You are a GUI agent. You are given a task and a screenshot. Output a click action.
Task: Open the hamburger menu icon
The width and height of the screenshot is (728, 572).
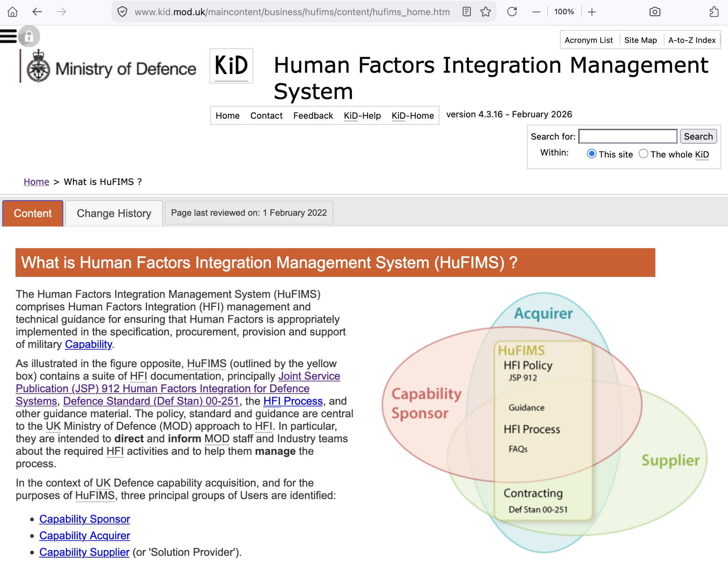8,36
